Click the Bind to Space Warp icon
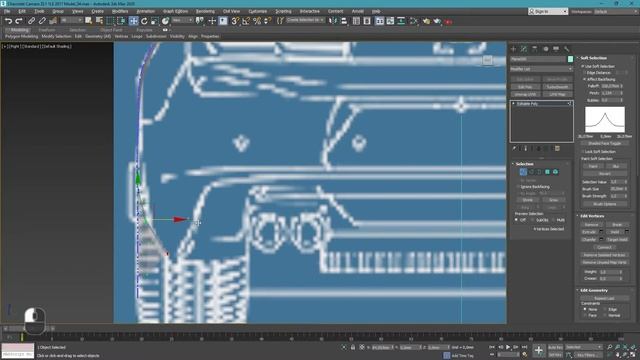The width and height of the screenshot is (640, 360). 53,21
